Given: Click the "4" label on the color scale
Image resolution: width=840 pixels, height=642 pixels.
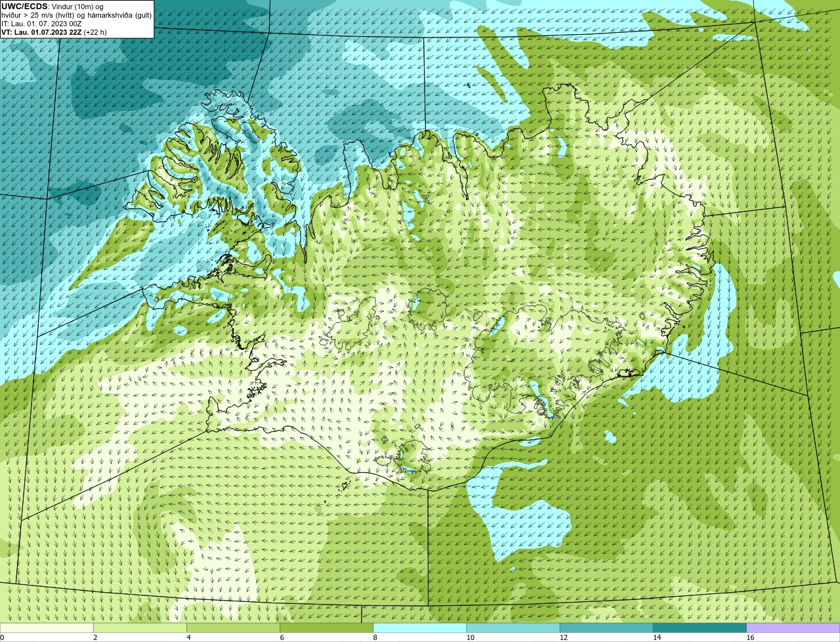Looking at the screenshot, I should tap(188, 637).
